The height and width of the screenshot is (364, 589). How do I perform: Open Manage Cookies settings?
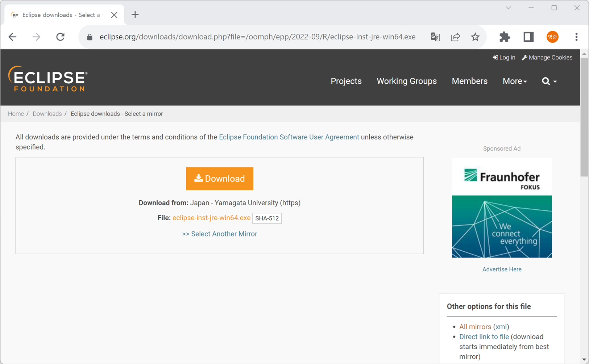point(547,58)
